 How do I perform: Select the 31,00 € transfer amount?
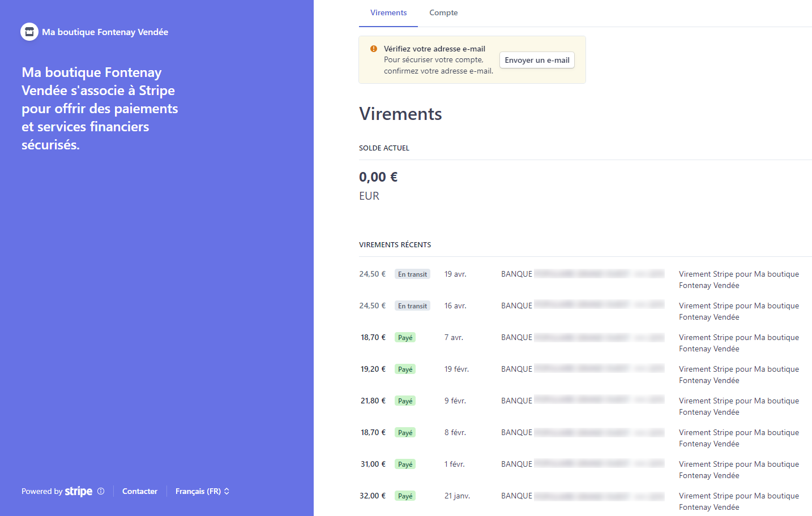tap(373, 464)
